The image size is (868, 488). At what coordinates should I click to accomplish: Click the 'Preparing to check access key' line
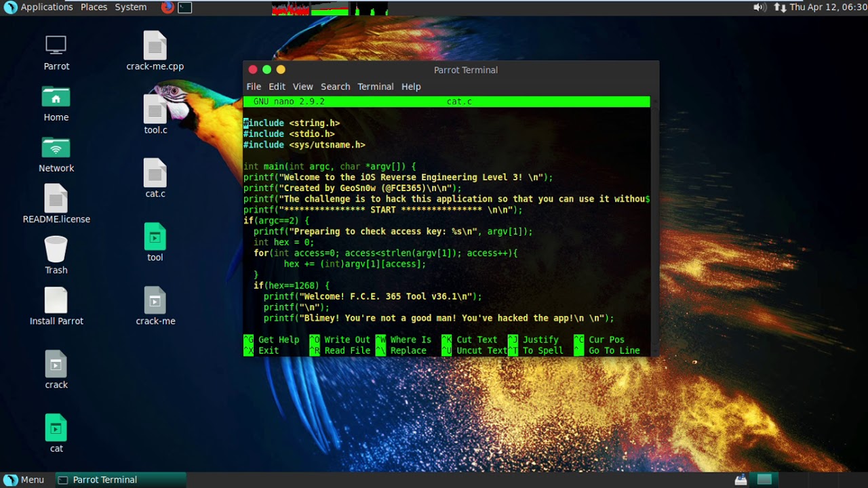[x=393, y=232]
